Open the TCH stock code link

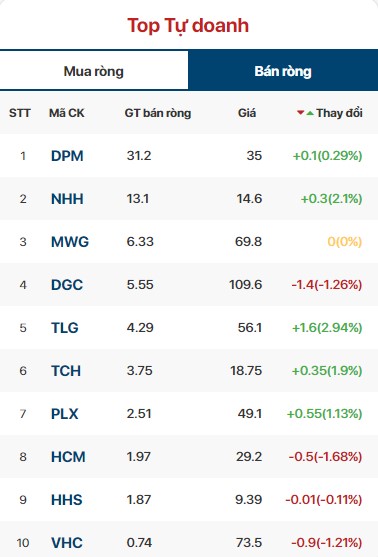pyautogui.click(x=66, y=371)
